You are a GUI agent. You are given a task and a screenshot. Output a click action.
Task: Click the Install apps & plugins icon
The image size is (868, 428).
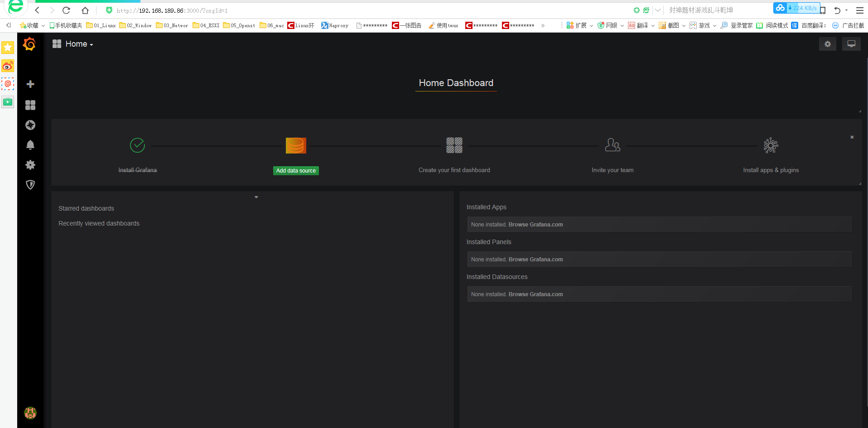click(771, 145)
